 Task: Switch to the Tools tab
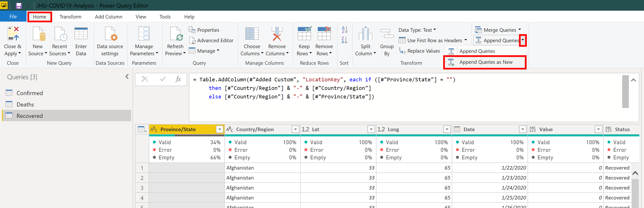[165, 17]
